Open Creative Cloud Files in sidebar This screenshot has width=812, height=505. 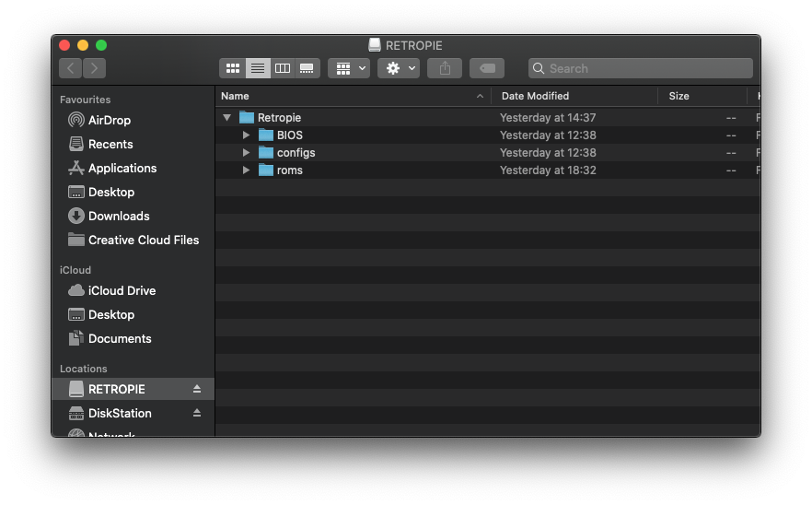click(x=133, y=240)
